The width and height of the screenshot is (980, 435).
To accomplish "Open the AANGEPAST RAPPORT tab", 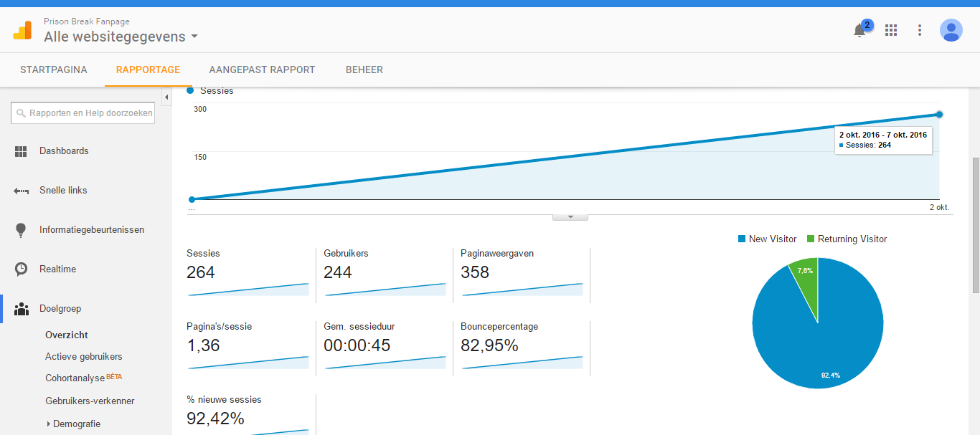I will tap(262, 70).
